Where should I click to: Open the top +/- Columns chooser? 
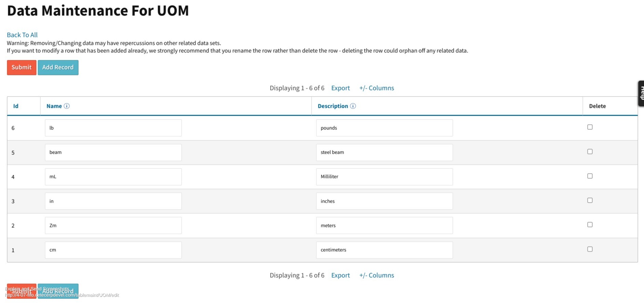[377, 88]
